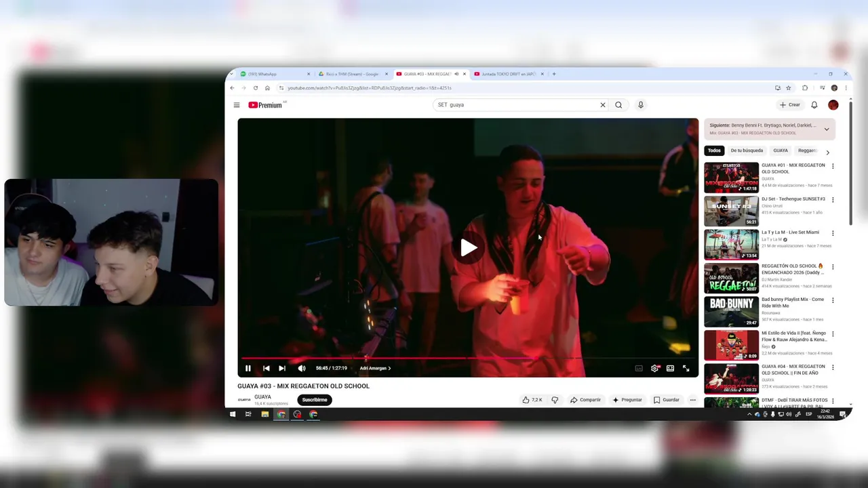Open options for GUAYA #01 video
This screenshot has height=488, width=868.
(833, 166)
